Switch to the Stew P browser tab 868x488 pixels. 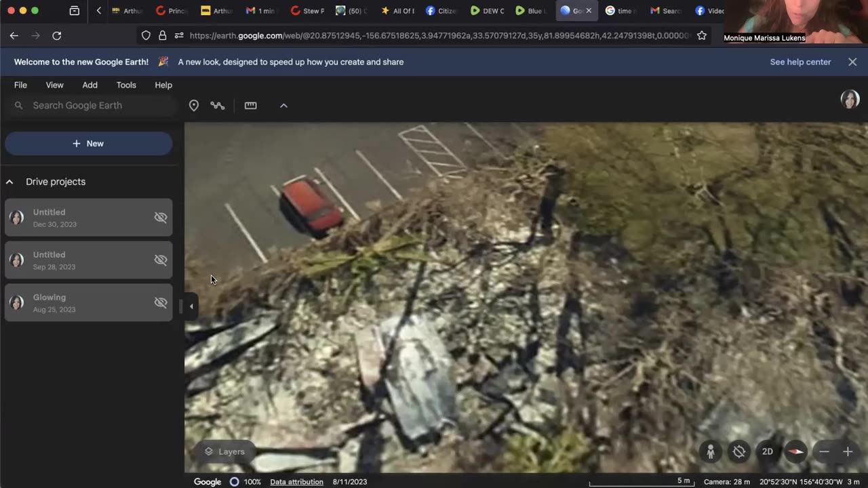tap(307, 11)
